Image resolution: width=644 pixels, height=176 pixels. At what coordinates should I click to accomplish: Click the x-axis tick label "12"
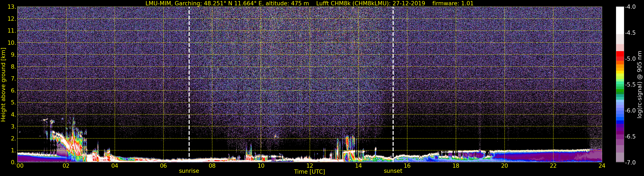coord(310,166)
